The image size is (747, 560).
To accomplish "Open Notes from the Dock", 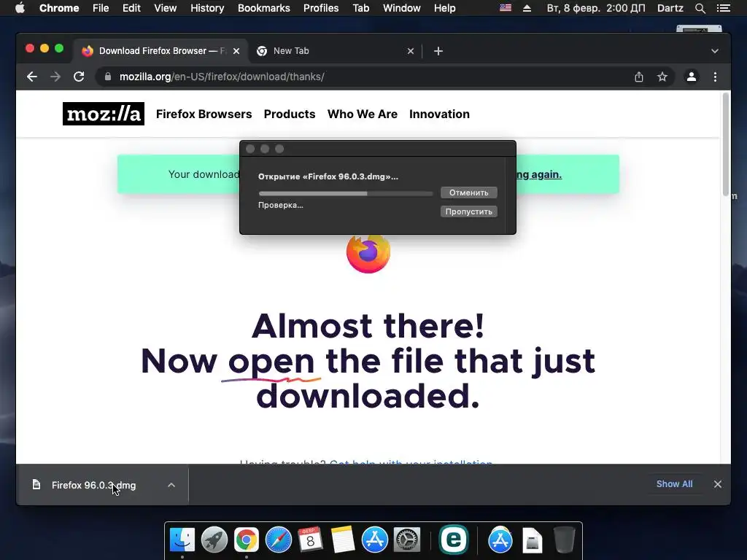I will click(343, 540).
